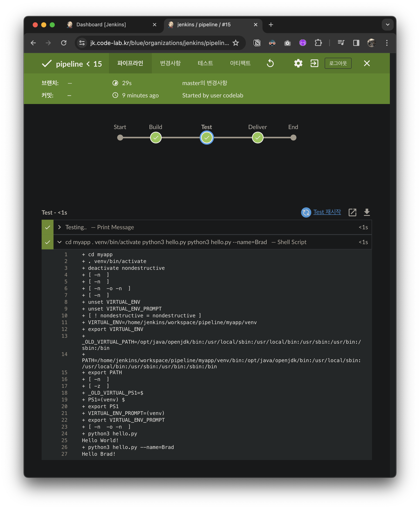The height and width of the screenshot is (509, 420).
Task: Switch to the Dashboard [Jenkins] browser tab
Action: (101, 25)
